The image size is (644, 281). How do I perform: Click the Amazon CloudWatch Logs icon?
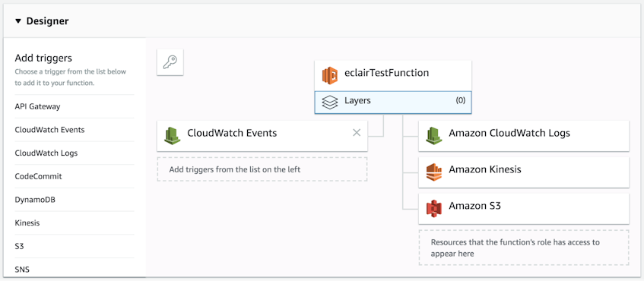433,136
